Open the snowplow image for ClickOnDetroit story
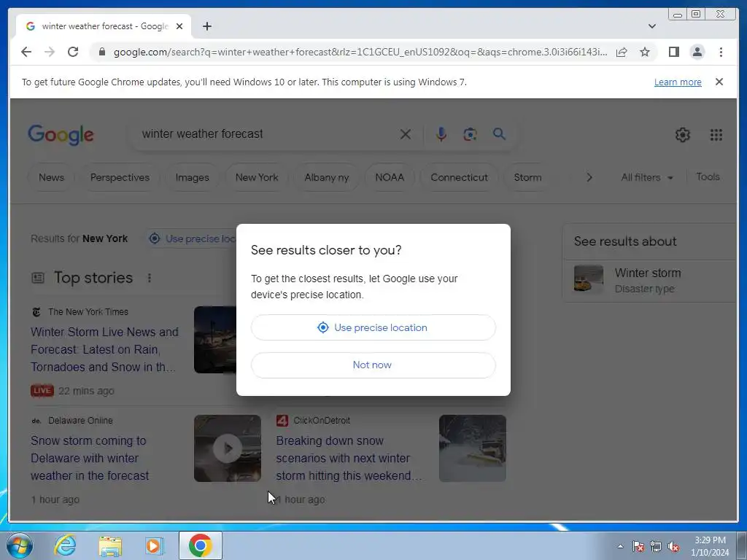 coord(472,448)
